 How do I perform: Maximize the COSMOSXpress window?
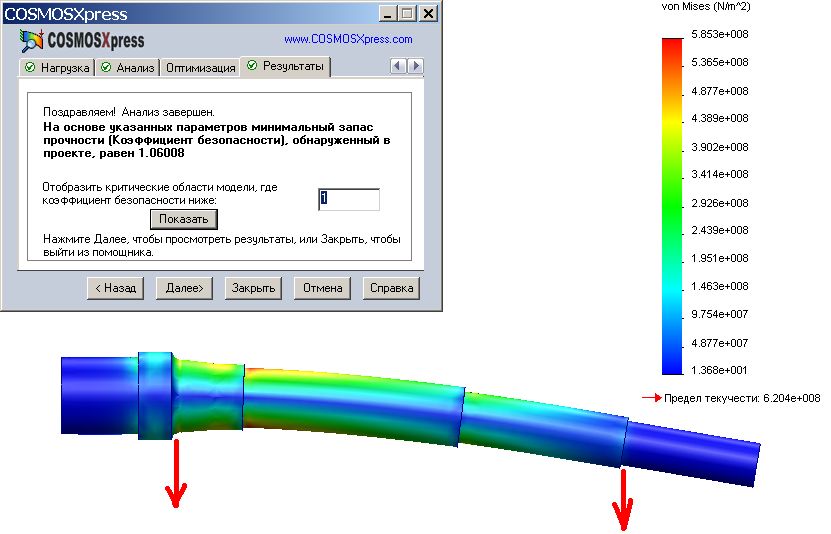(407, 14)
